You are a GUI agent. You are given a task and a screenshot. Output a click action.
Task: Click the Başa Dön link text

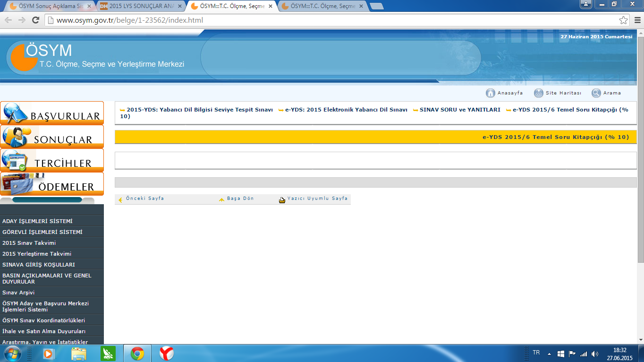240,198
